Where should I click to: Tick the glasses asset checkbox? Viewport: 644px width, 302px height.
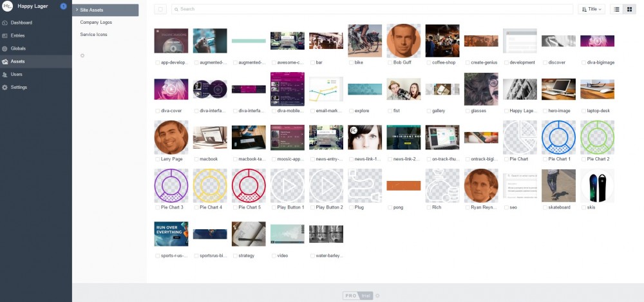468,111
